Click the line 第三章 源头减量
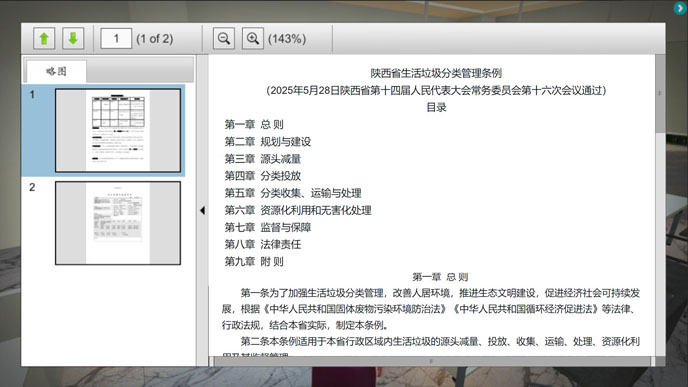This screenshot has width=688, height=387. click(262, 159)
